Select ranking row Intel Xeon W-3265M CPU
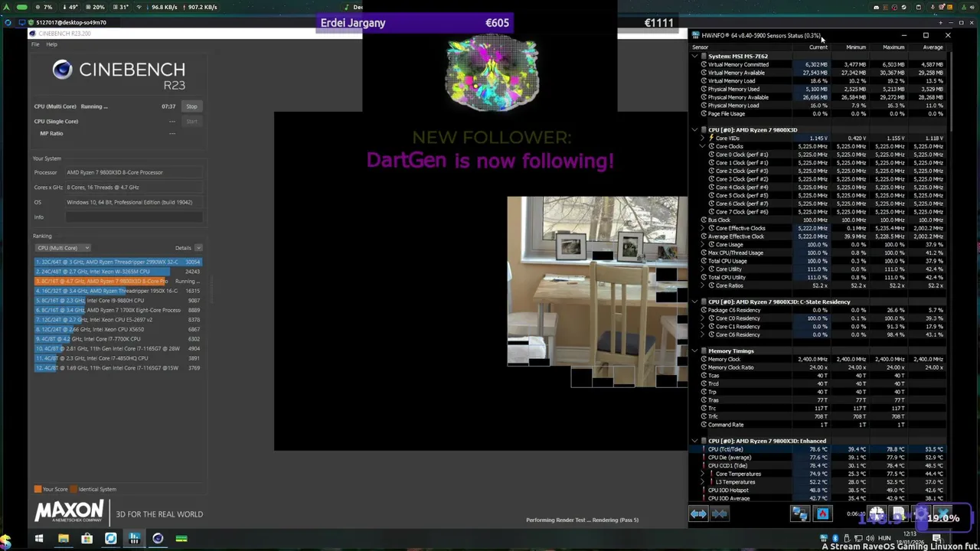Image resolution: width=980 pixels, height=551 pixels. tap(118, 272)
